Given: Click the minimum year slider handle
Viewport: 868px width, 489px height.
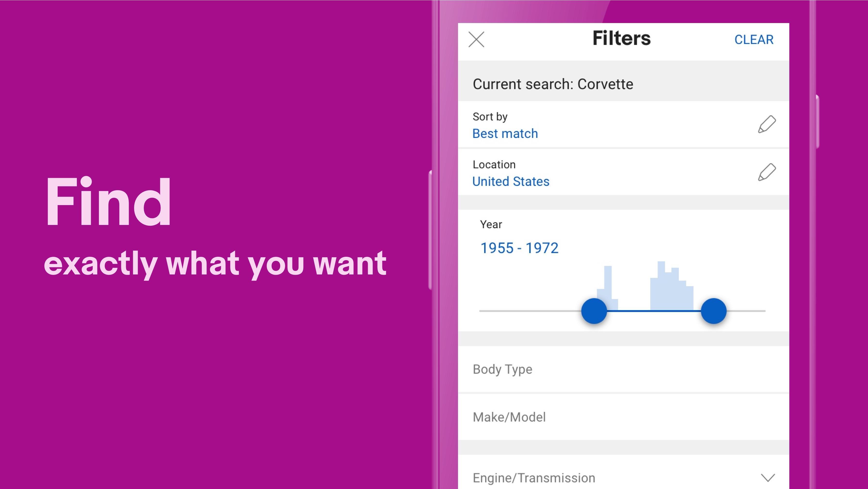Looking at the screenshot, I should coord(594,311).
